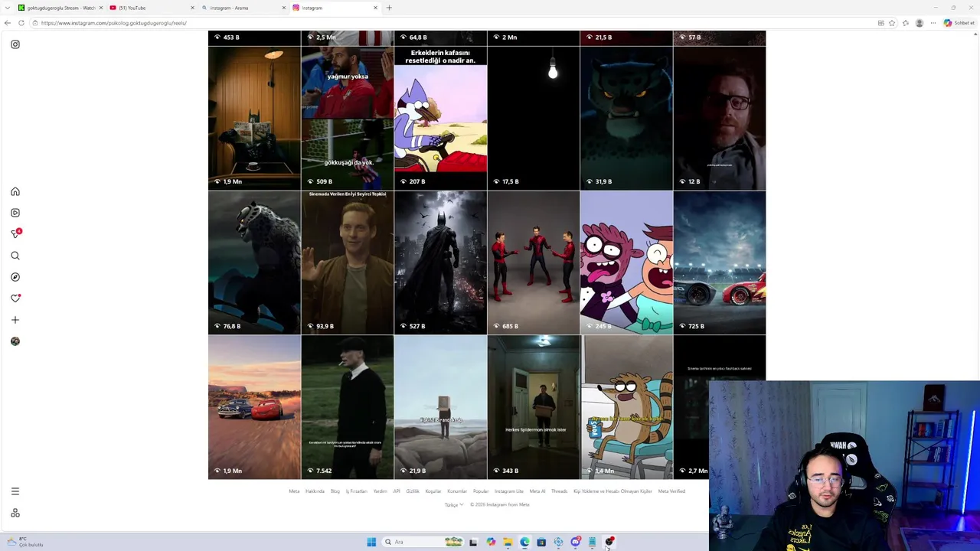Open browser settings three-dots menu

pos(933,23)
